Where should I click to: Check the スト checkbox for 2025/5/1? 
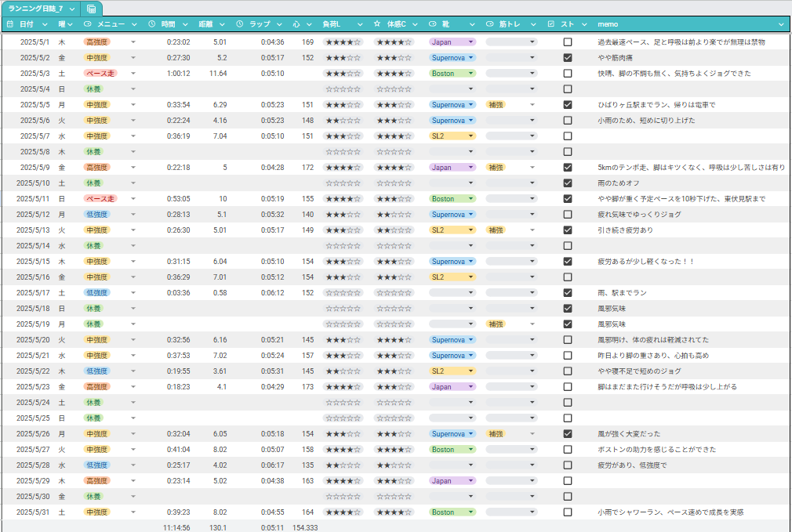(568, 42)
